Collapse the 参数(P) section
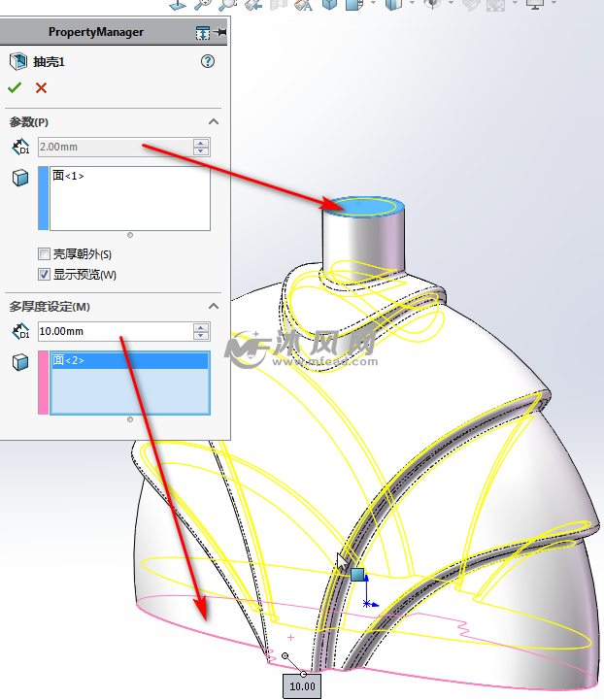 point(214,122)
